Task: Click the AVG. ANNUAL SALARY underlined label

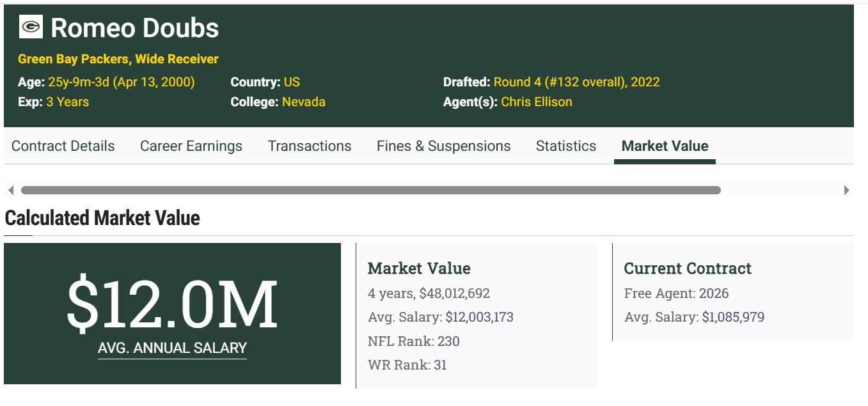Action: (x=172, y=348)
